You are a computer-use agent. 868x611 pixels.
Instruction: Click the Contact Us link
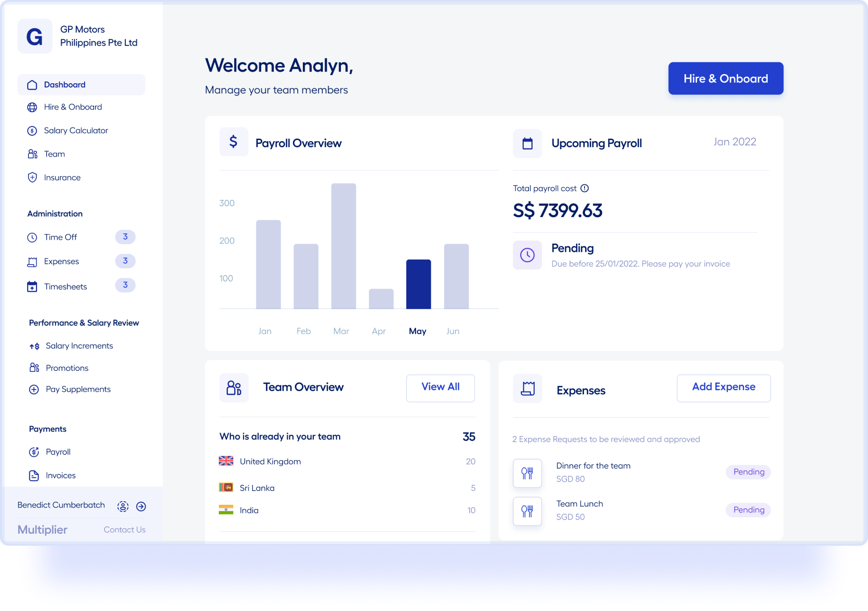(x=124, y=530)
